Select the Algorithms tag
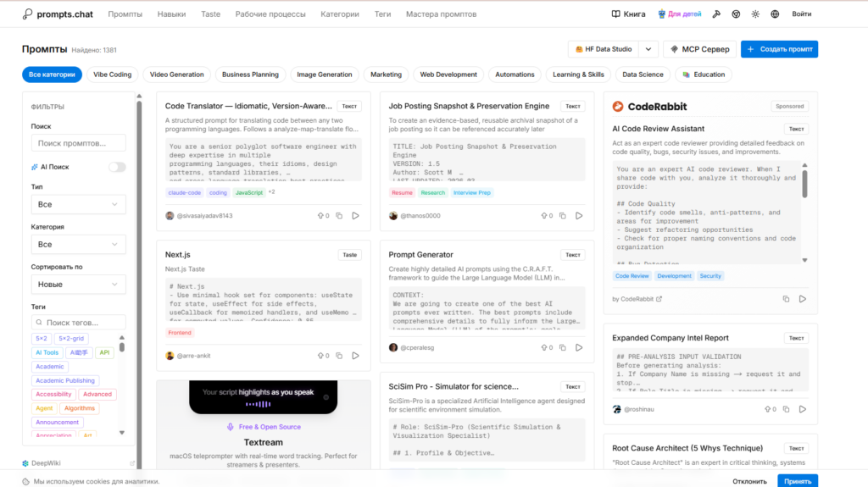868x487 pixels. (x=79, y=408)
